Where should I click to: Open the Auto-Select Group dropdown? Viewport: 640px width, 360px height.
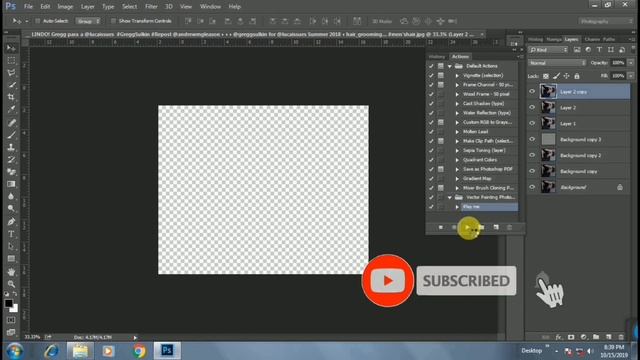(88, 21)
